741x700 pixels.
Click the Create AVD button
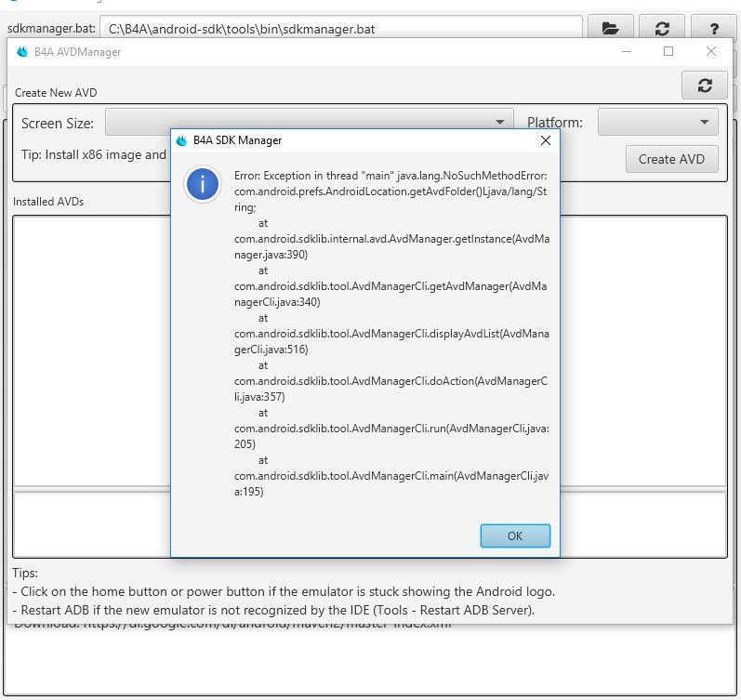click(x=671, y=159)
